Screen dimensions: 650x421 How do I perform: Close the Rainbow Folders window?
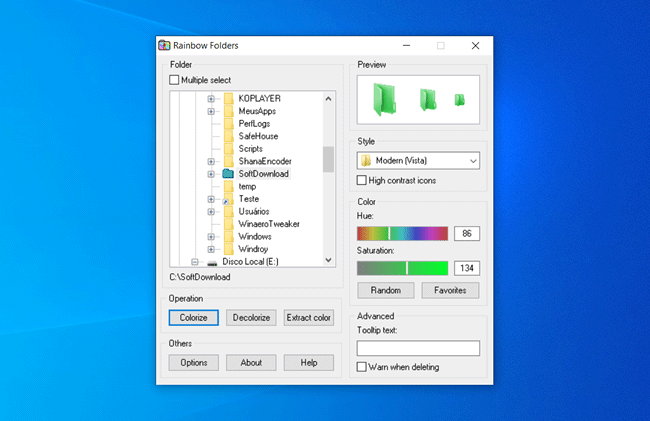[475, 45]
